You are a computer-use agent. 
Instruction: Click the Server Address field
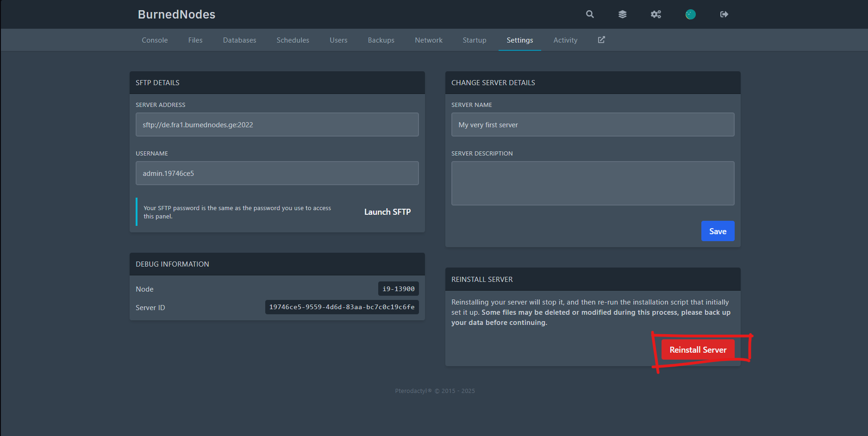coord(277,125)
